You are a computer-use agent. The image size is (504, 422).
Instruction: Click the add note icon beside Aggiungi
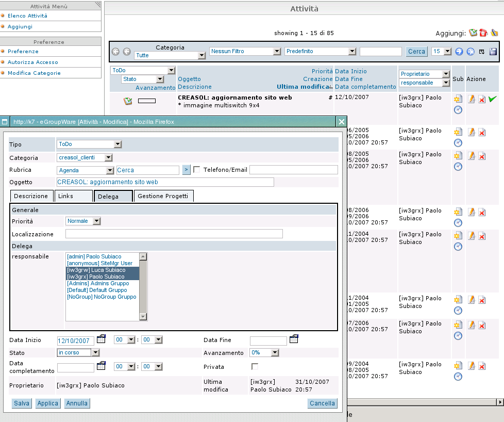tap(494, 33)
